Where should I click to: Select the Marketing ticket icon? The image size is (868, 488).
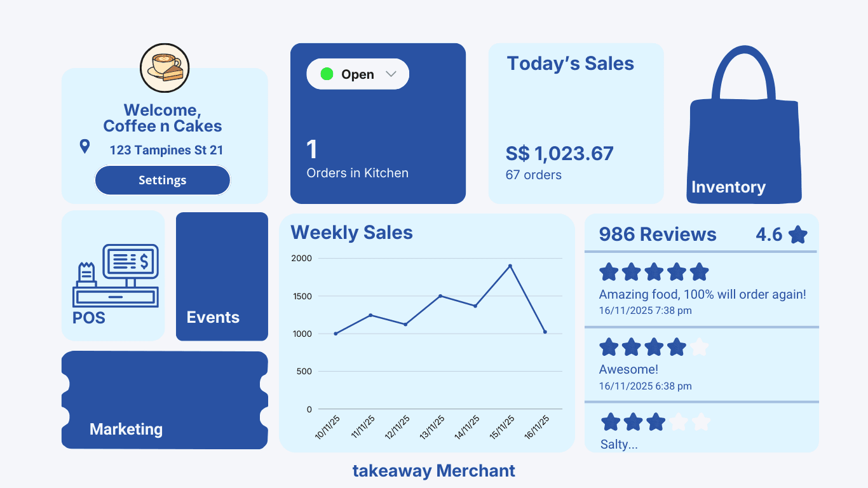[x=164, y=400]
